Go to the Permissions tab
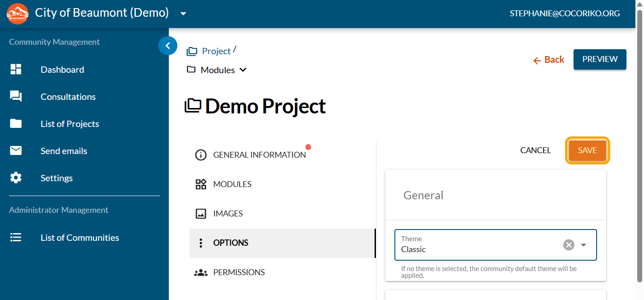 coord(239,272)
